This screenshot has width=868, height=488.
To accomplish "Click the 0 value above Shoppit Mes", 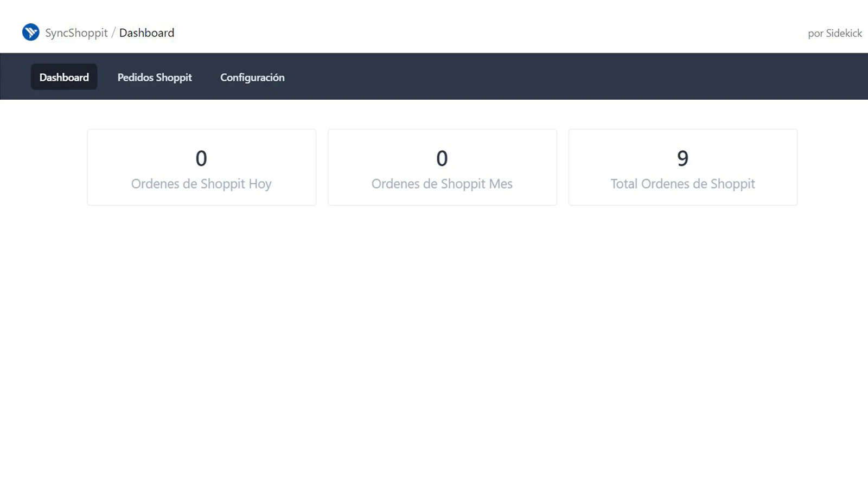I will [x=442, y=158].
